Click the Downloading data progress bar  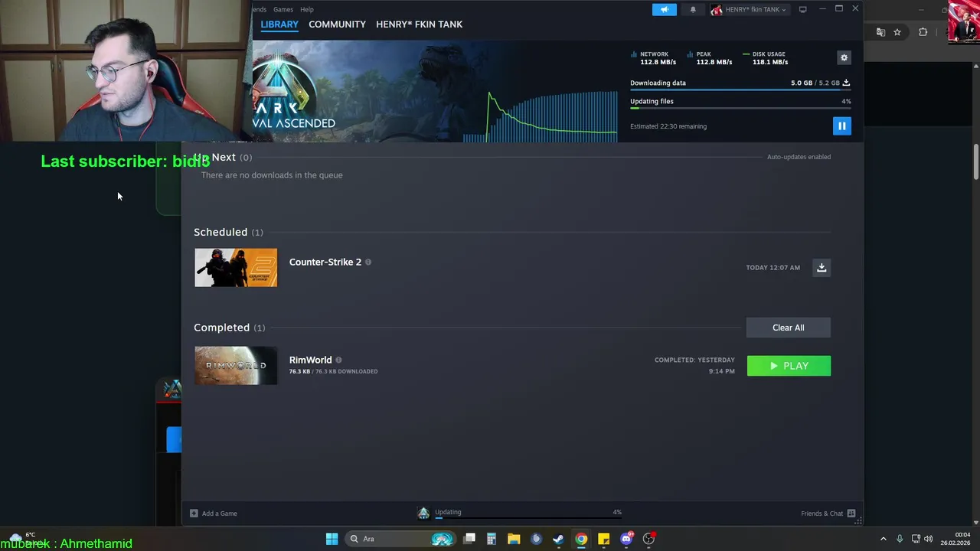pos(740,90)
